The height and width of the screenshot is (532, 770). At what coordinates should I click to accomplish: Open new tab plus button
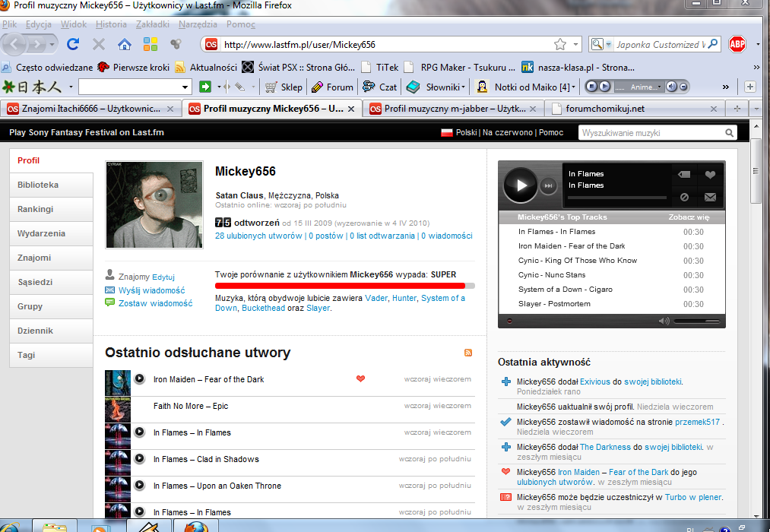tap(737, 109)
